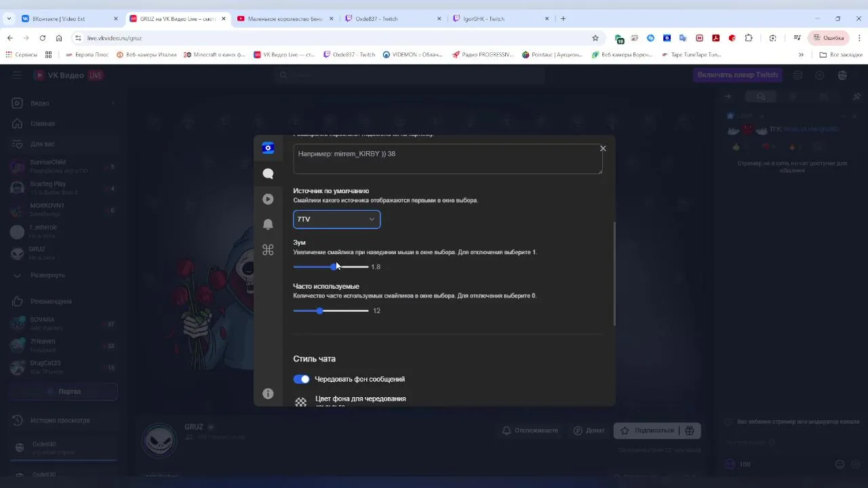
Task: Open the info section at sidebar bottom
Action: coord(268,394)
